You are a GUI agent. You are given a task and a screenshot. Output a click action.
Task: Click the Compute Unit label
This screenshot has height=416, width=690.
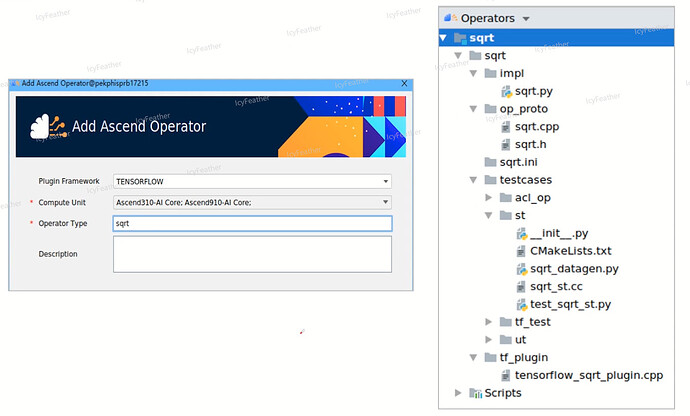pos(62,202)
